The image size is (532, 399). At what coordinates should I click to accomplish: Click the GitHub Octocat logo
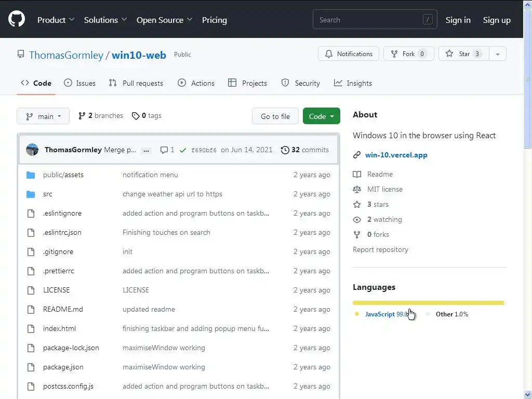17,19
